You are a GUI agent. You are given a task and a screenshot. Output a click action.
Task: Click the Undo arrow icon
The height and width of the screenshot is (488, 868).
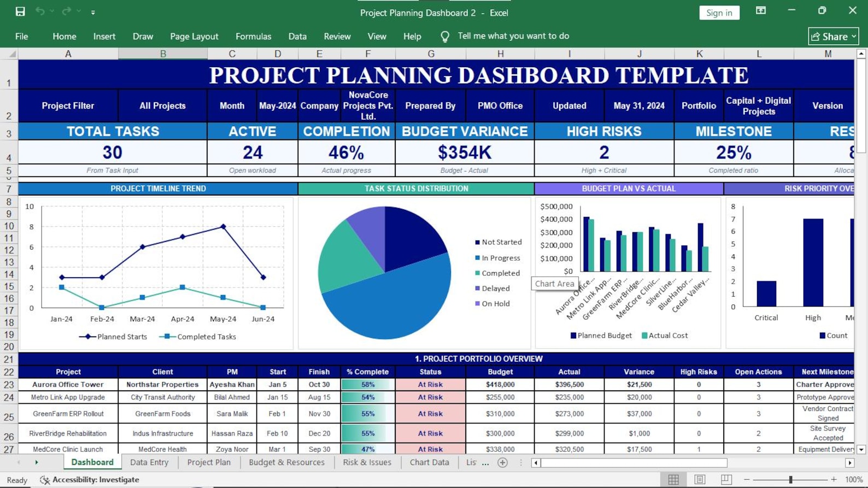(x=40, y=11)
